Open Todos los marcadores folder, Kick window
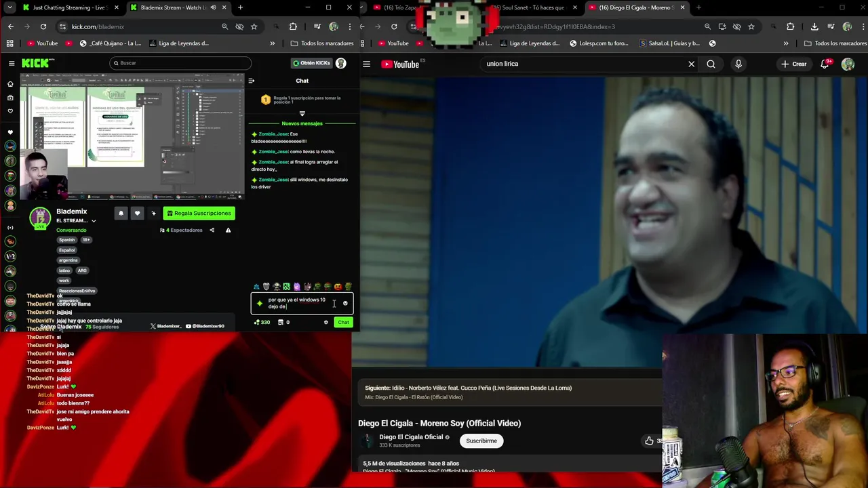The image size is (868, 488). pos(322,43)
